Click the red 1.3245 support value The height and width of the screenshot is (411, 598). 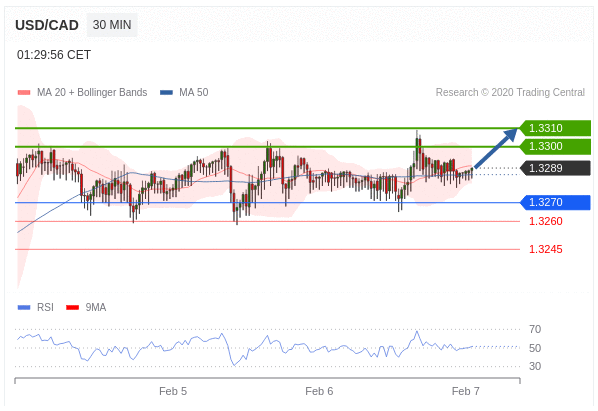[x=546, y=249]
